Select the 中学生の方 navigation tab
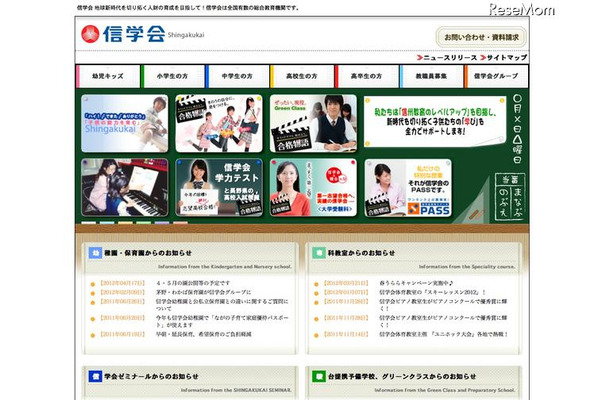This screenshot has width=610, height=400. click(x=237, y=76)
